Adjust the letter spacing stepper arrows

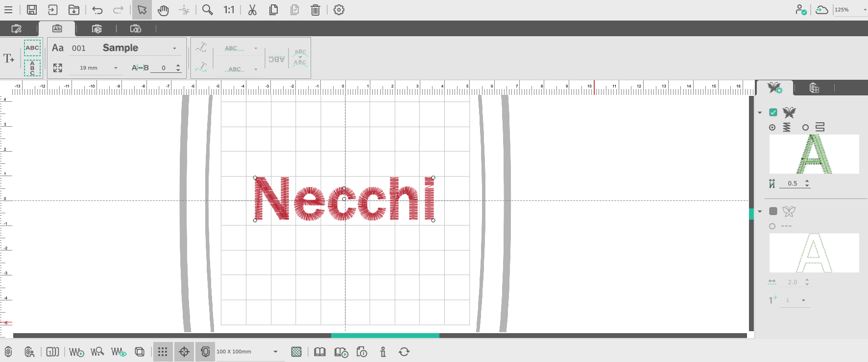coord(178,68)
